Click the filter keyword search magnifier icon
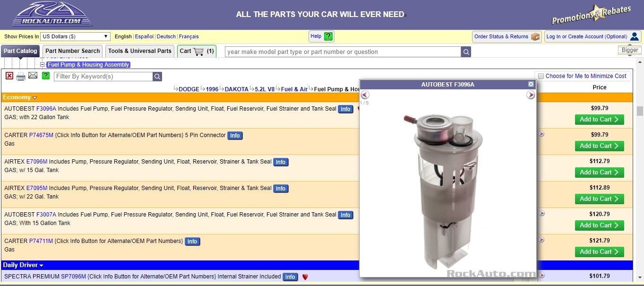 [x=157, y=77]
